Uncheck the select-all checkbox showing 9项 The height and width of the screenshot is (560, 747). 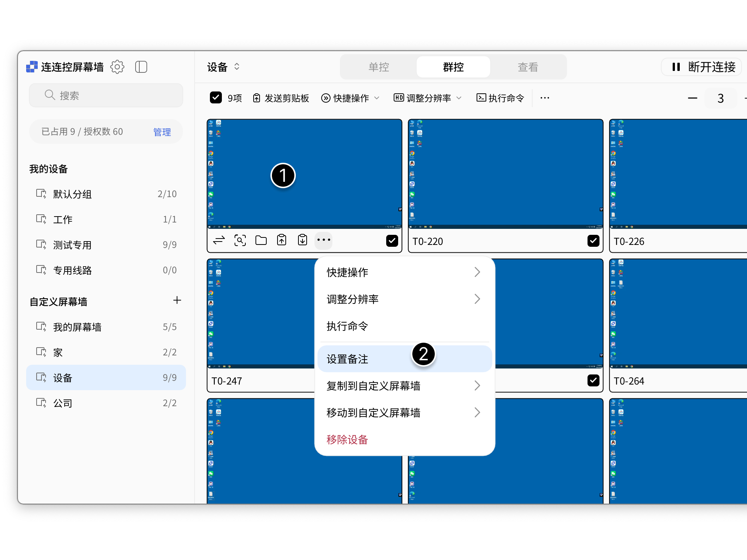pyautogui.click(x=216, y=97)
